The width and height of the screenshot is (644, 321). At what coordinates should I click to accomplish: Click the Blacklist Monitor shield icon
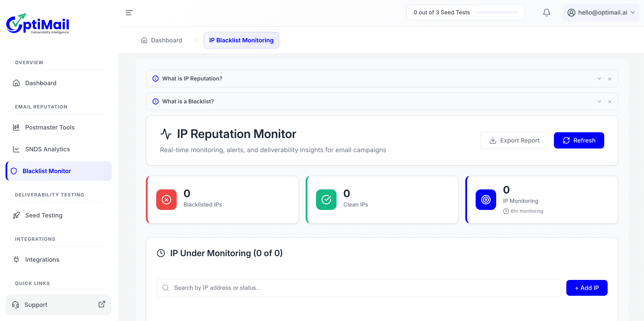point(13,171)
